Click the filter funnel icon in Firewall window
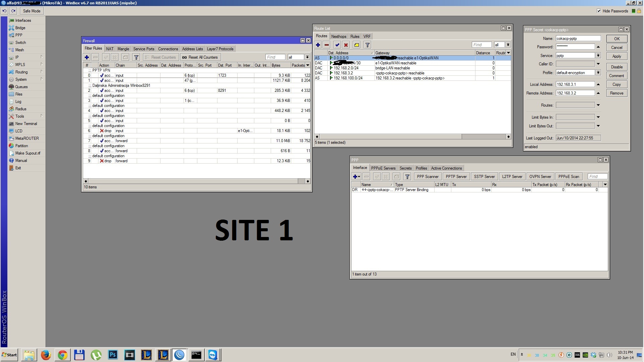Viewport: 644px width, 362px height. (x=136, y=57)
